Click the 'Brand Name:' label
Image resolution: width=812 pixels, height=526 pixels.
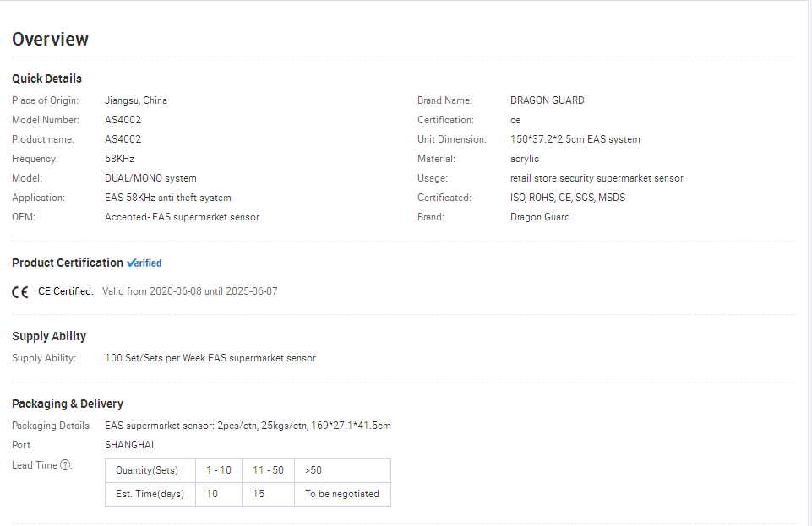pyautogui.click(x=444, y=100)
